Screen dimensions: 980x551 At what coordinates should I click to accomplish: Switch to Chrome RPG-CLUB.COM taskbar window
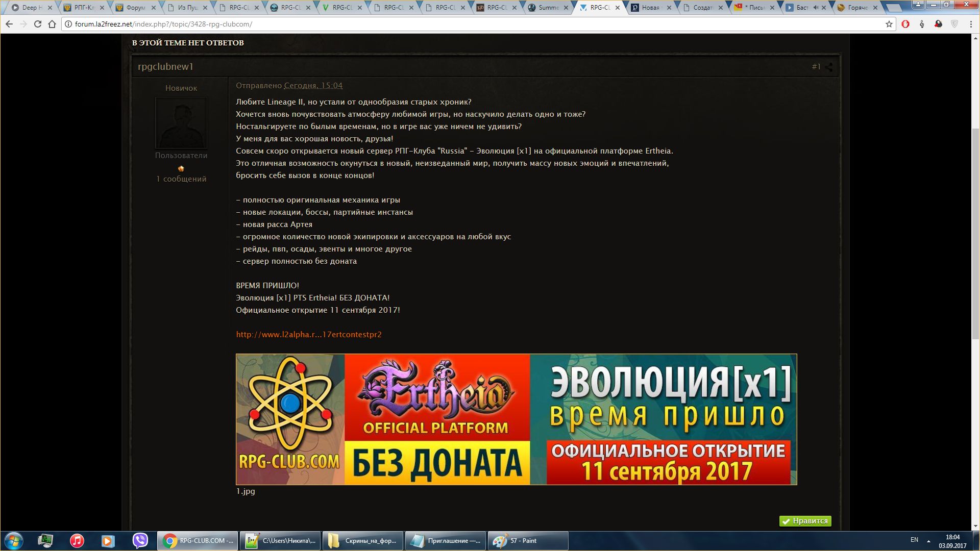[198, 541]
